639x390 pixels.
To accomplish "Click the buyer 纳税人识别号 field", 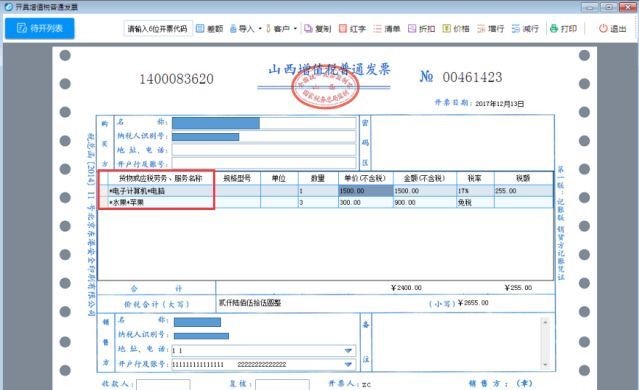I will click(264, 137).
